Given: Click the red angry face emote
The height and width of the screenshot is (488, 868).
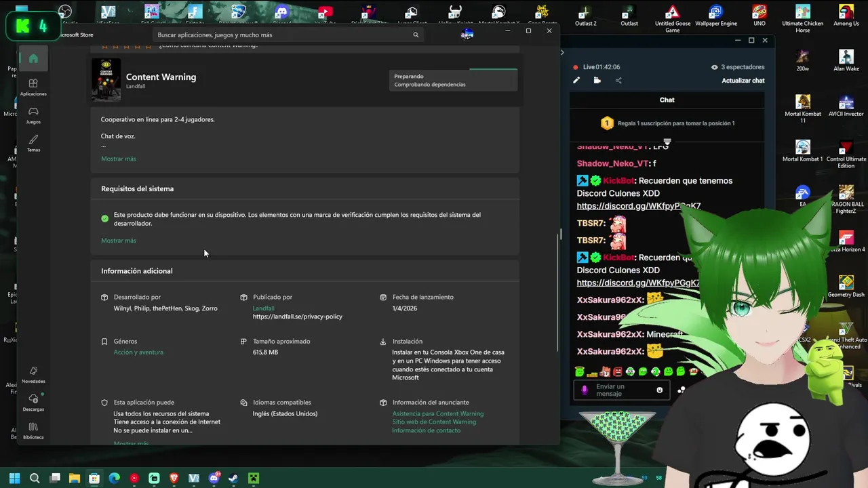Looking at the screenshot, I should click(617, 371).
